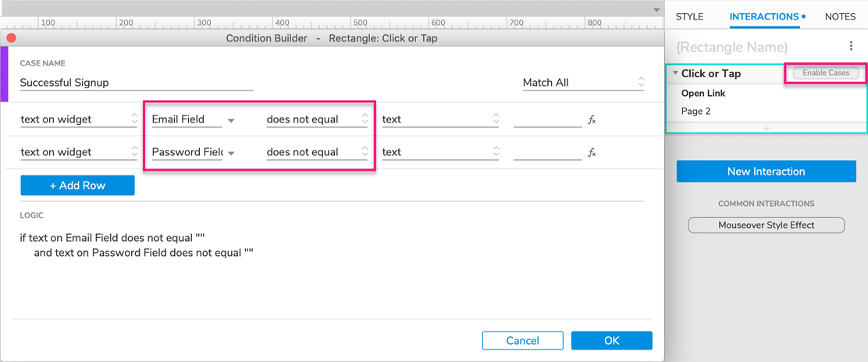The width and height of the screenshot is (868, 362).
Task: Collapse the Click or Tap interaction triangle
Action: 675,73
